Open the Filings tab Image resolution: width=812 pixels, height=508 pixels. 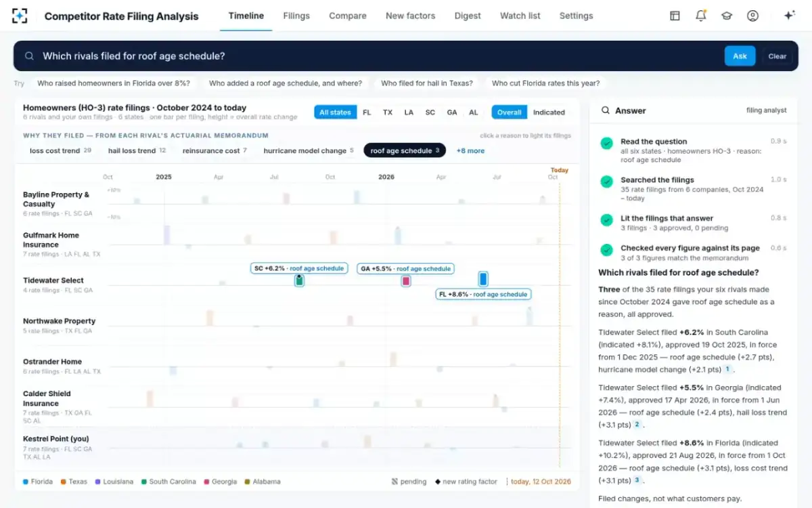click(296, 16)
